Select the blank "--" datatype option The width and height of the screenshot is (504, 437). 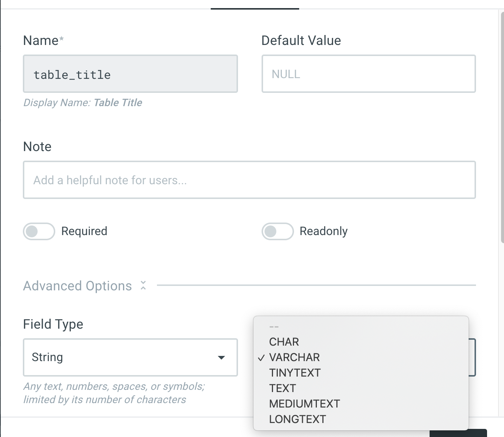tap(274, 327)
